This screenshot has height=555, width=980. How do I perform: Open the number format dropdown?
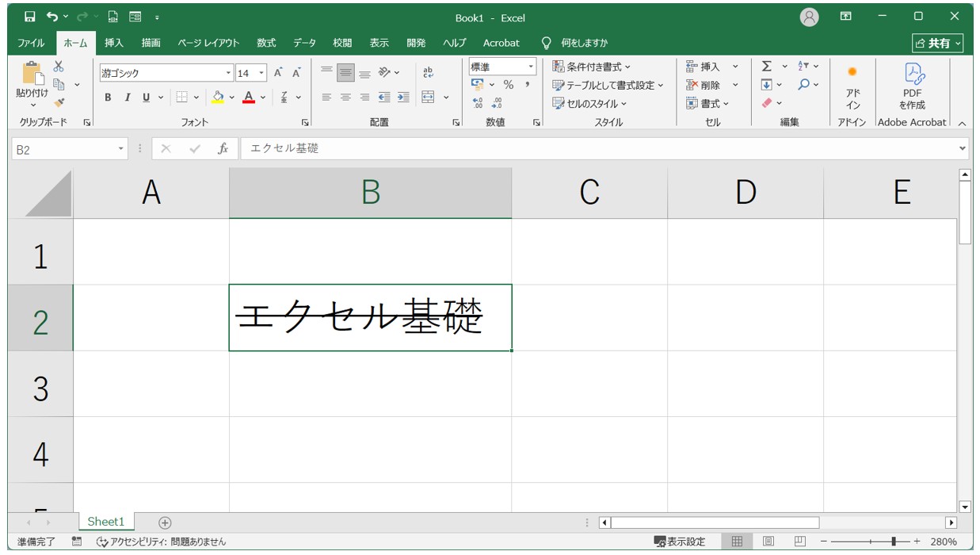point(532,67)
